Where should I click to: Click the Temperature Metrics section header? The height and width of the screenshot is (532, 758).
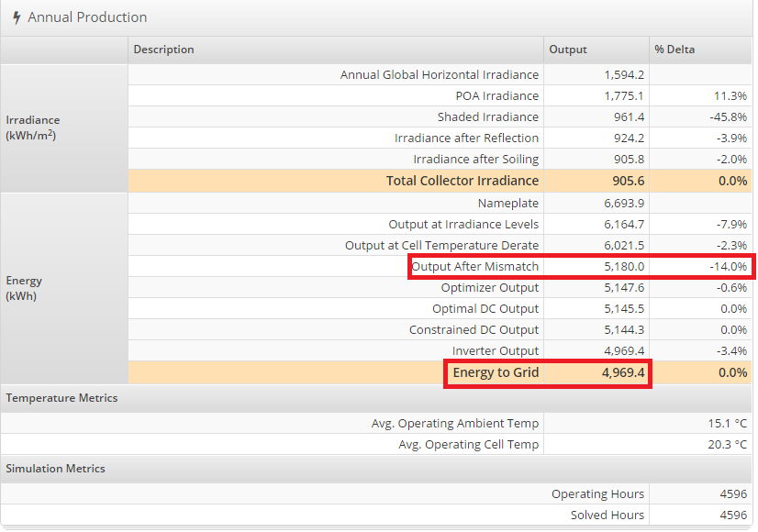(x=61, y=398)
